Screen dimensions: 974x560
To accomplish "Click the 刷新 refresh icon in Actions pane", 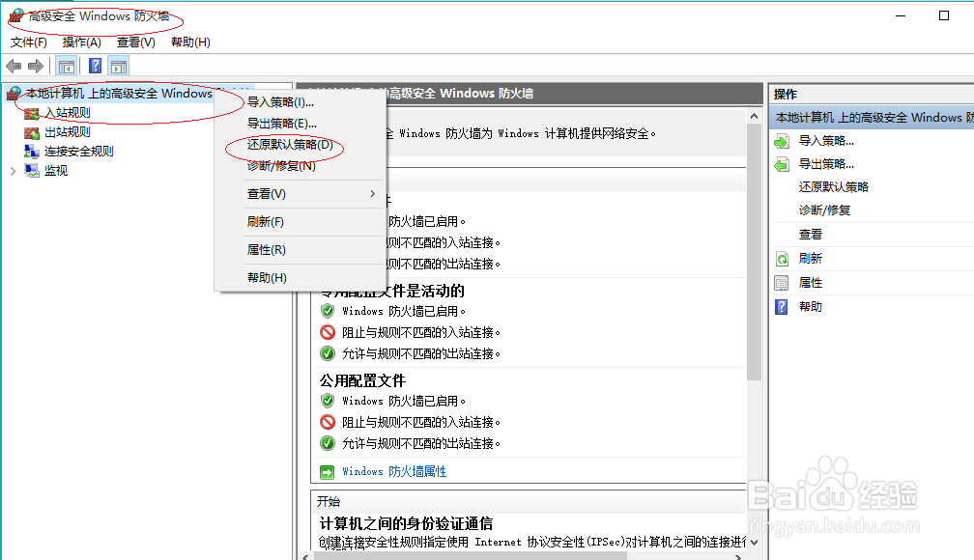I will click(782, 259).
